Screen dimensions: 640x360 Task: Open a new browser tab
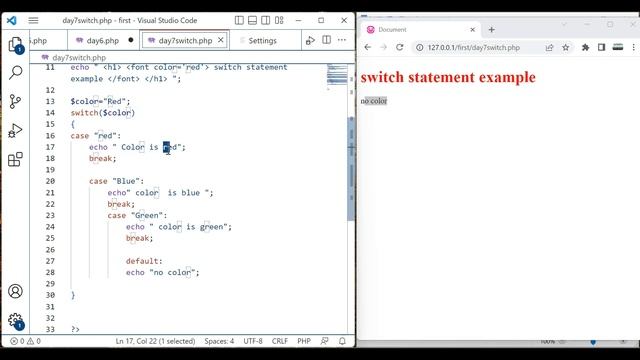(491, 29)
